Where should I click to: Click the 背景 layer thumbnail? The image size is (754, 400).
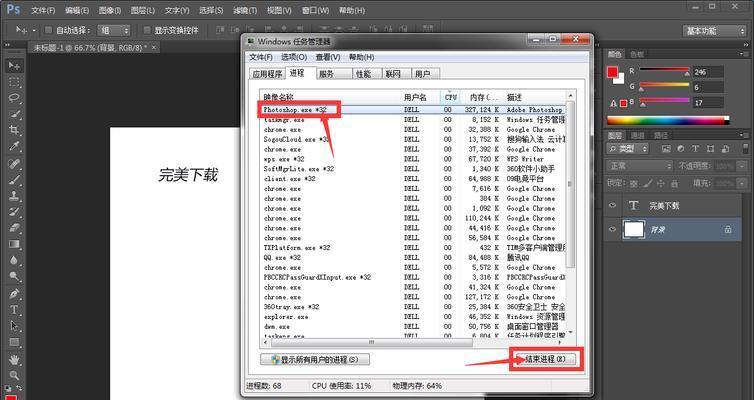(633, 229)
